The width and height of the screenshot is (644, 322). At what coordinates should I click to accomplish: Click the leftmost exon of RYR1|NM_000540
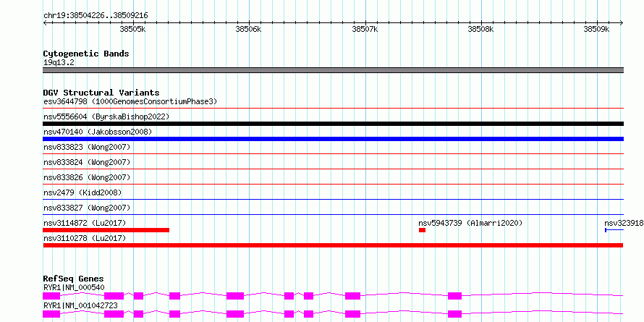click(x=51, y=296)
